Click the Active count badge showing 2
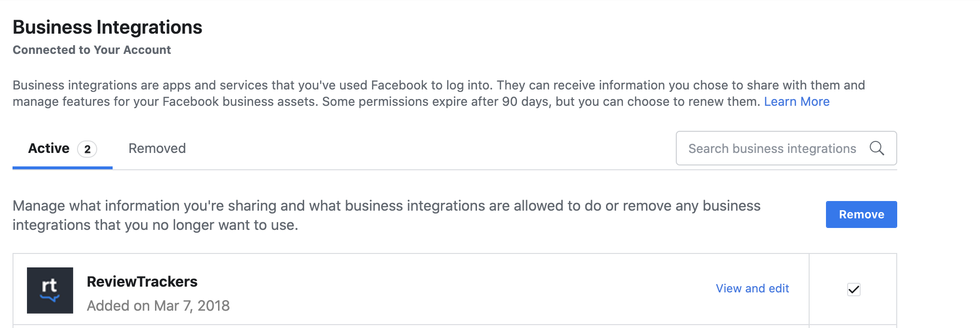Image resolution: width=980 pixels, height=328 pixels. pos(87,149)
